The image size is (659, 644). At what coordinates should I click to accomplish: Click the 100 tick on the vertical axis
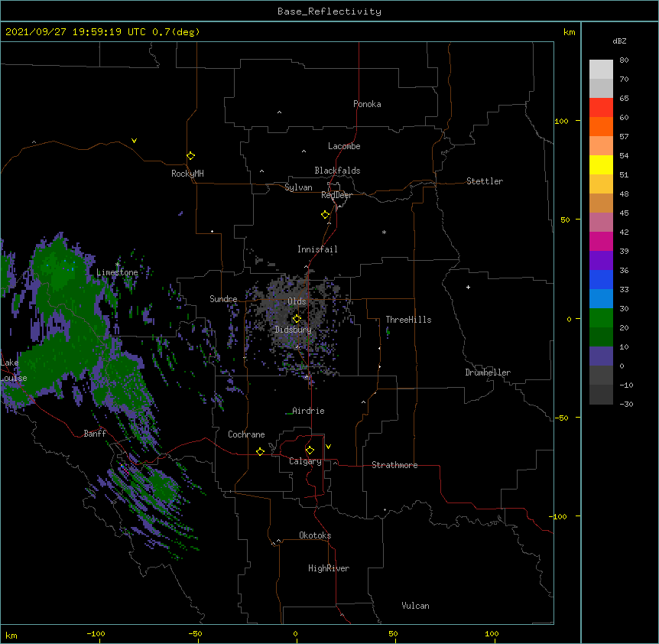click(561, 121)
